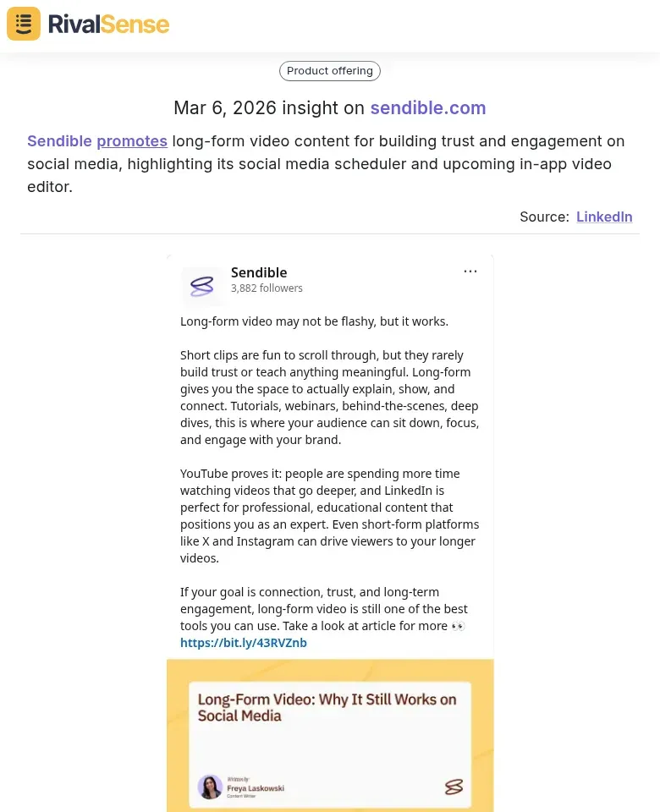Select the Product offering tag pill
This screenshot has width=660, height=812.
coord(330,71)
